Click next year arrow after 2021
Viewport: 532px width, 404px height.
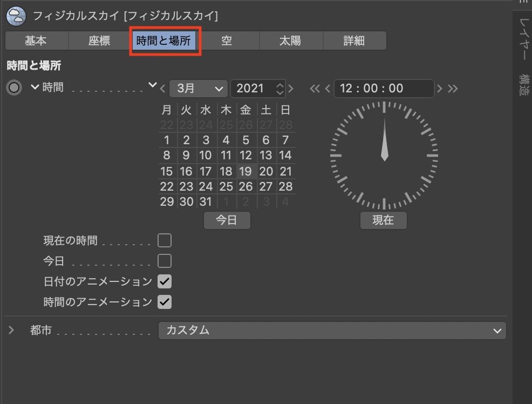291,89
